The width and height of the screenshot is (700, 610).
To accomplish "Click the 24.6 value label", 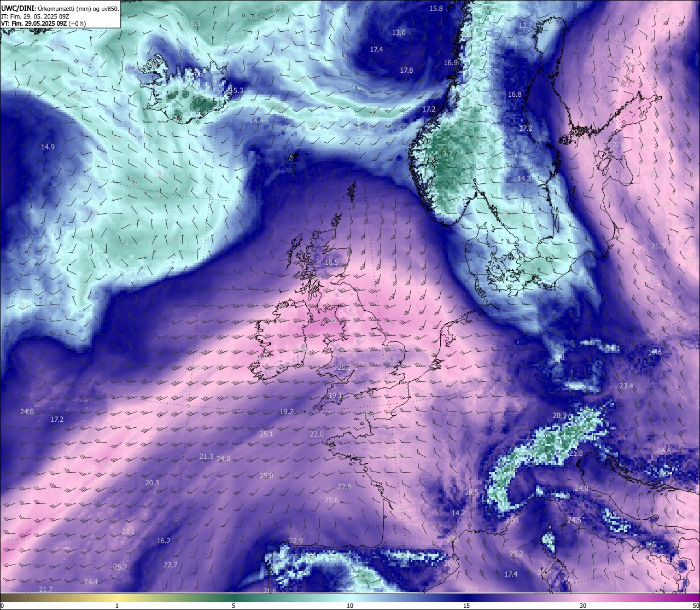I will click(x=27, y=412).
